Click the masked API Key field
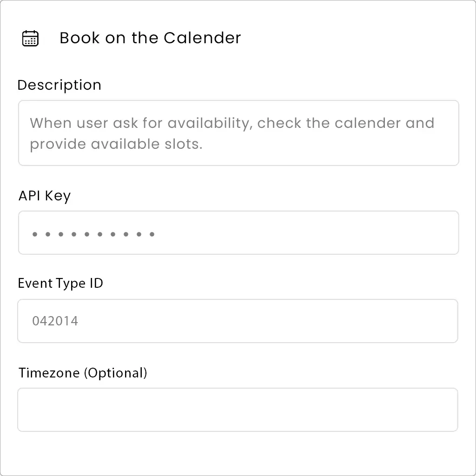Image resolution: width=476 pixels, height=476 pixels. [238, 232]
